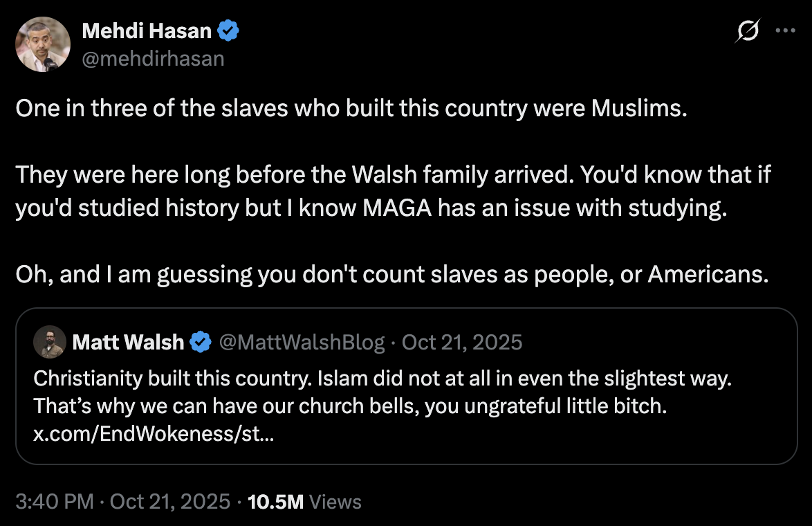Click Matt Walsh's small avatar in quote
The height and width of the screenshot is (526, 812).
[52, 342]
